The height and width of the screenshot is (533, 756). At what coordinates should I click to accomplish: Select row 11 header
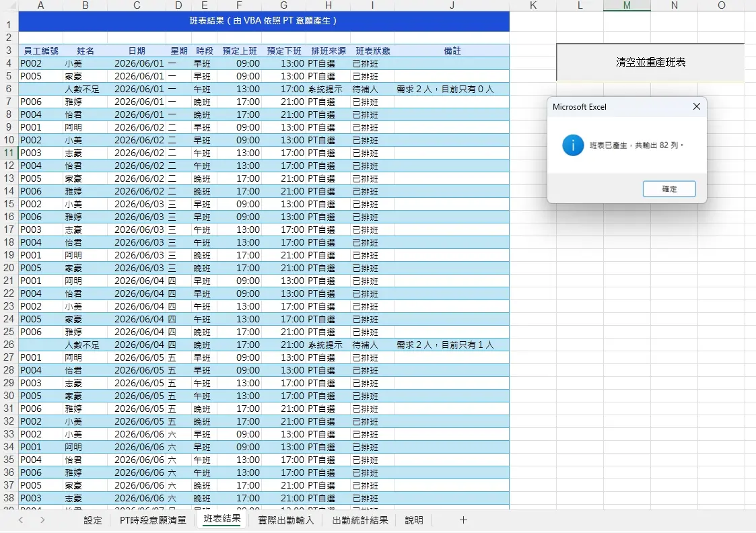(9, 153)
